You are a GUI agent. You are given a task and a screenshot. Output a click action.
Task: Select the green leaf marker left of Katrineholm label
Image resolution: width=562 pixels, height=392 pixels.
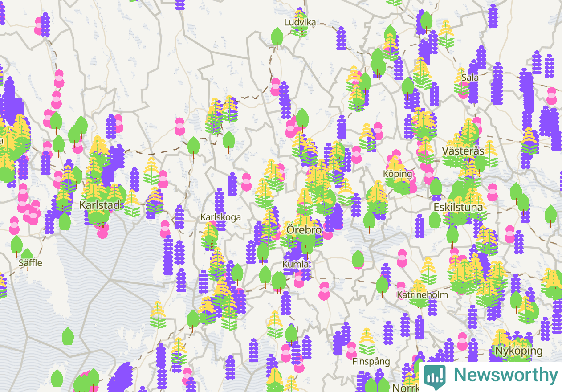[x=382, y=287]
